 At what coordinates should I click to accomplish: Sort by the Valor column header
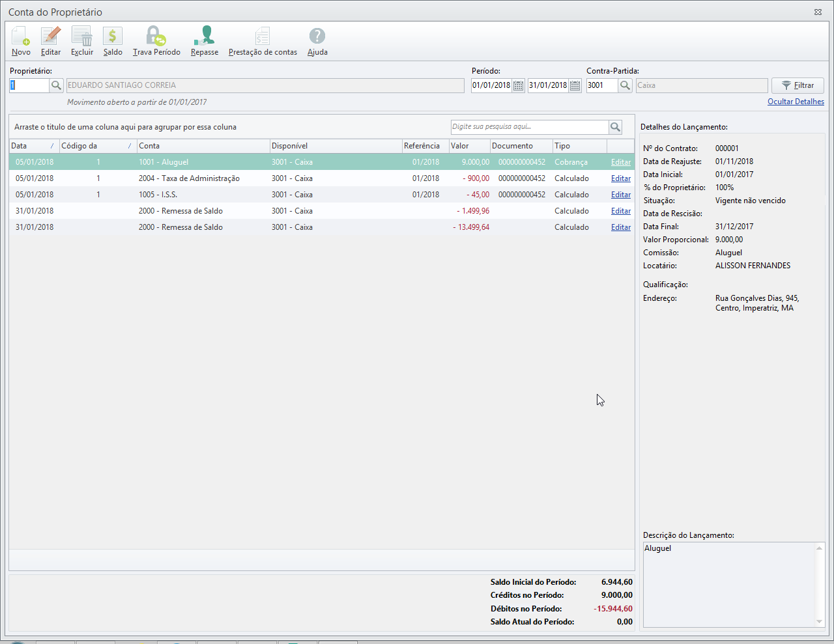[468, 146]
